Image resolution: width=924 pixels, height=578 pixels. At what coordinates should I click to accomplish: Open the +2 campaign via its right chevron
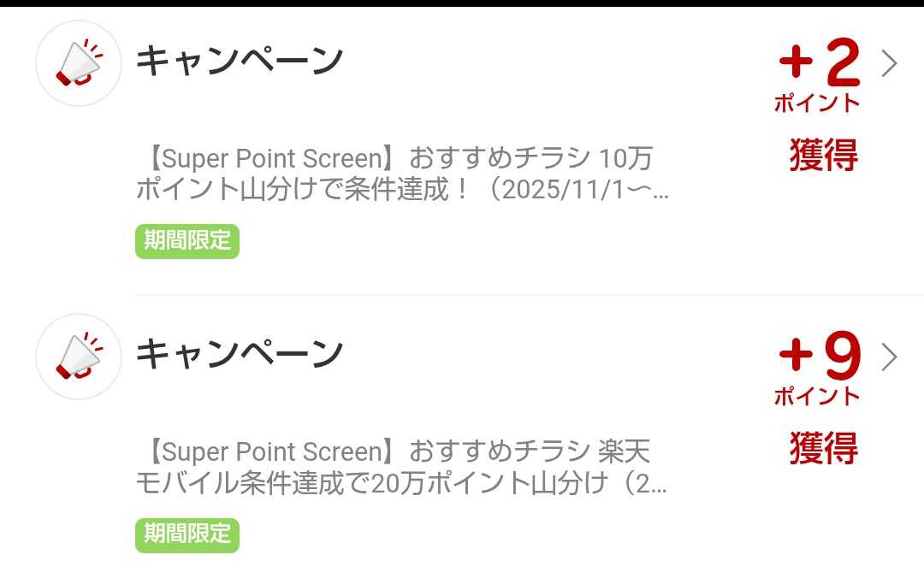point(890,63)
